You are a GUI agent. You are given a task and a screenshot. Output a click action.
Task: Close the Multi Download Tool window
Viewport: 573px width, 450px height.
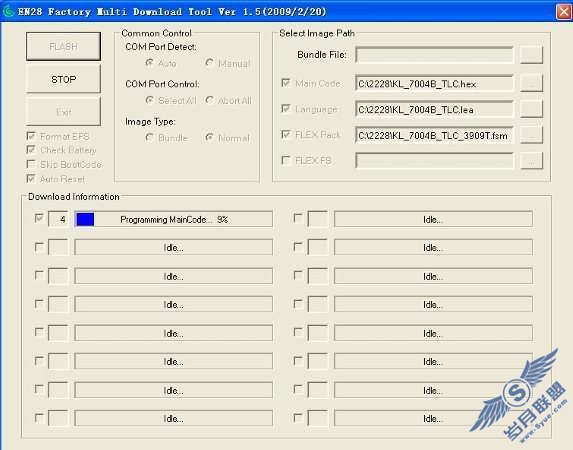tap(564, 12)
